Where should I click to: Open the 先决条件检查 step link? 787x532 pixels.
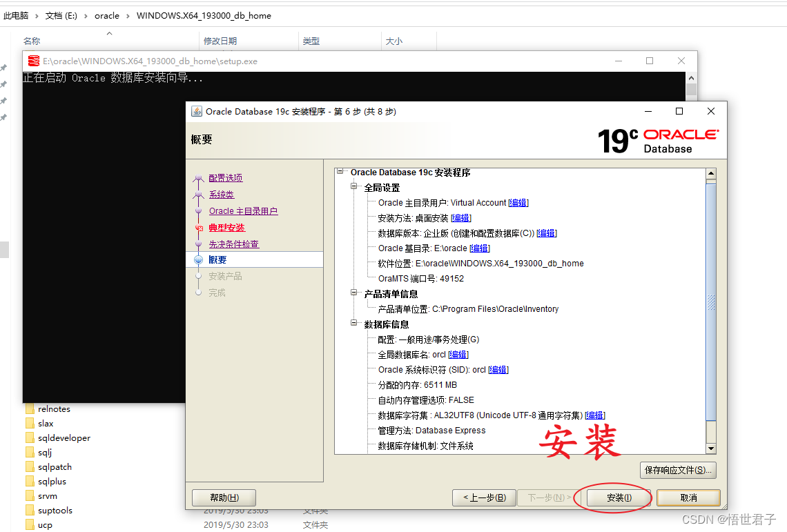click(233, 244)
